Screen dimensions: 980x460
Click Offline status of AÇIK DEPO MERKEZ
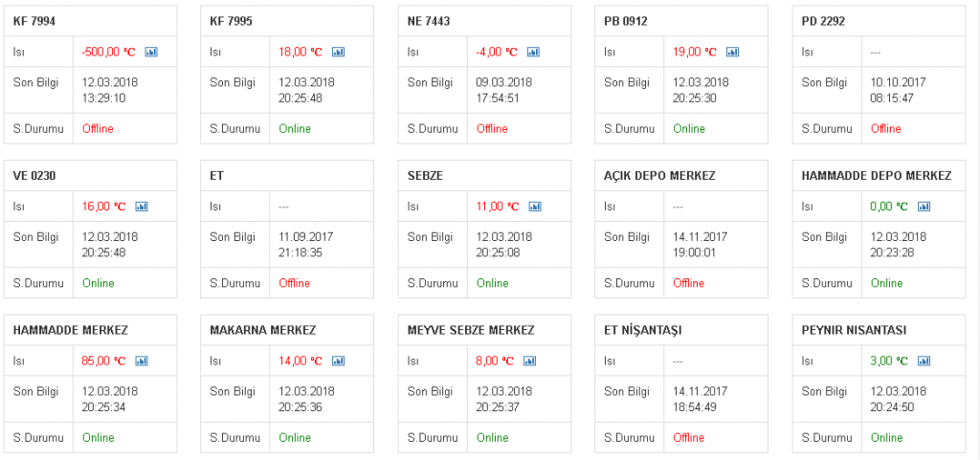pyautogui.click(x=689, y=283)
